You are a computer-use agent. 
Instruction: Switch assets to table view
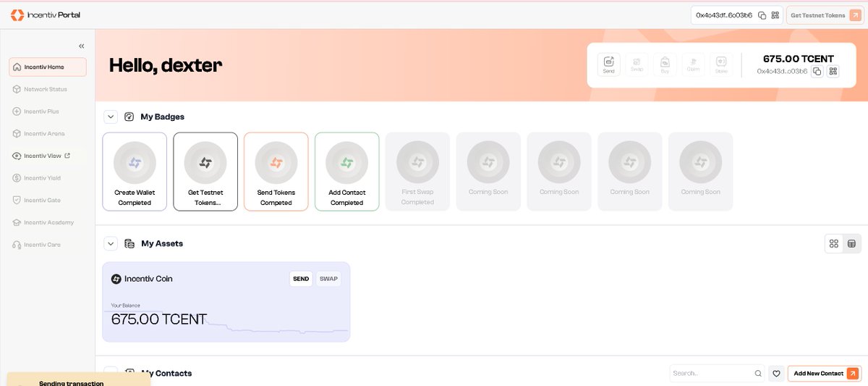pyautogui.click(x=852, y=243)
